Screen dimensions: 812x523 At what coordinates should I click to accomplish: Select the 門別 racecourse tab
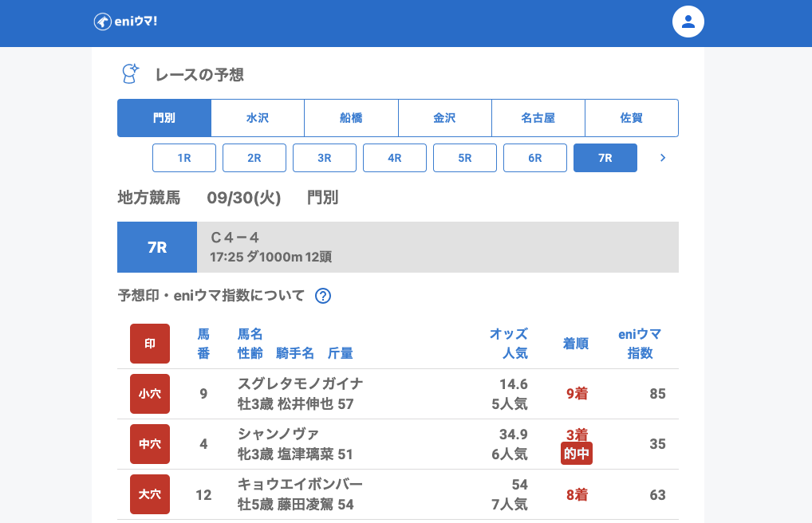tap(164, 118)
